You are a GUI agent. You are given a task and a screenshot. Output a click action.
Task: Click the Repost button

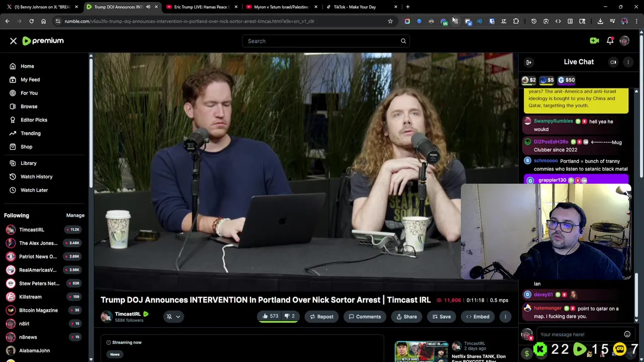[321, 317]
